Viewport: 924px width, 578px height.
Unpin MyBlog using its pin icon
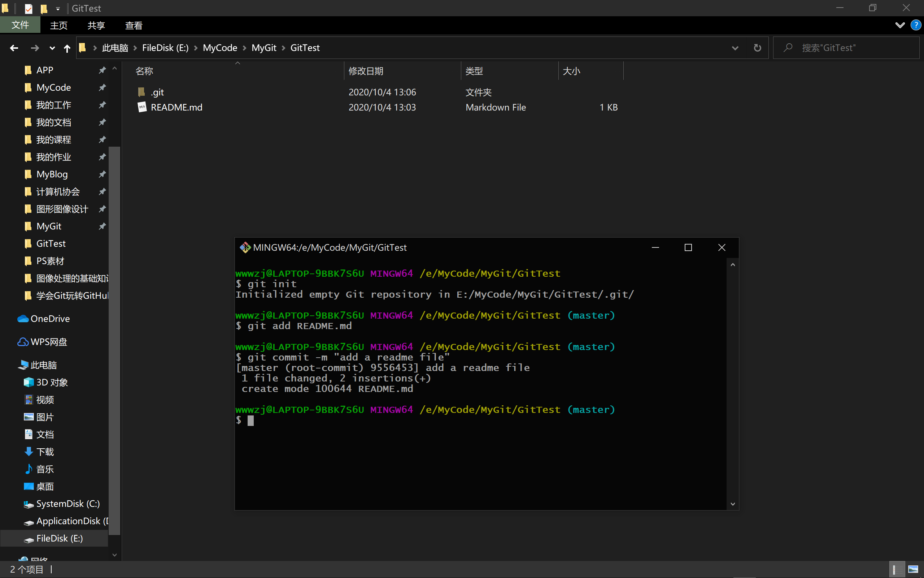tap(102, 174)
